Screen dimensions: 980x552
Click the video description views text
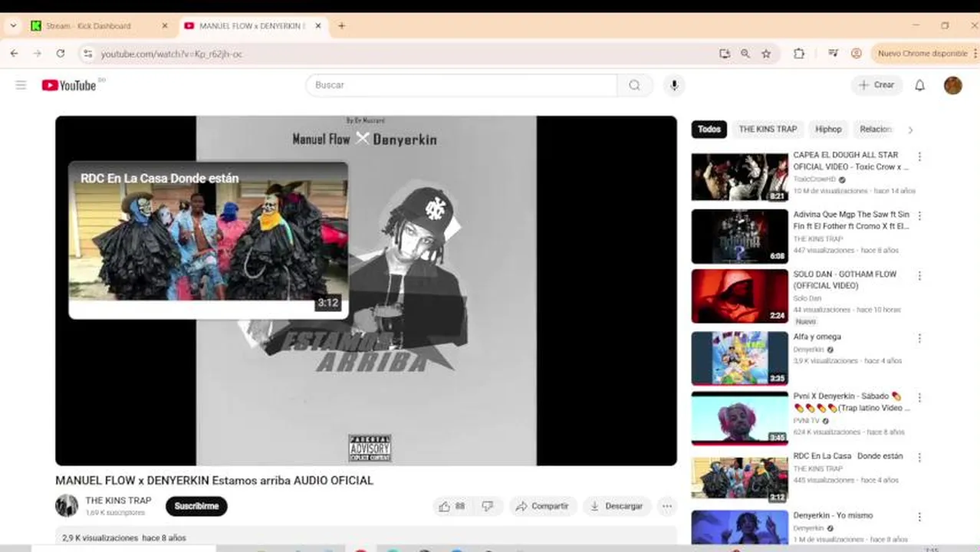click(124, 538)
